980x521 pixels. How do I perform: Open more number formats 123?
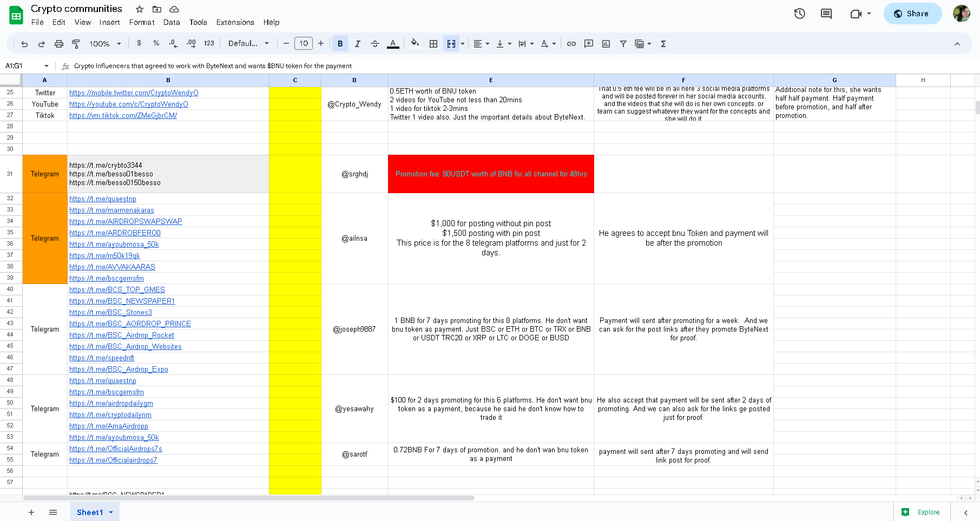(x=209, y=43)
